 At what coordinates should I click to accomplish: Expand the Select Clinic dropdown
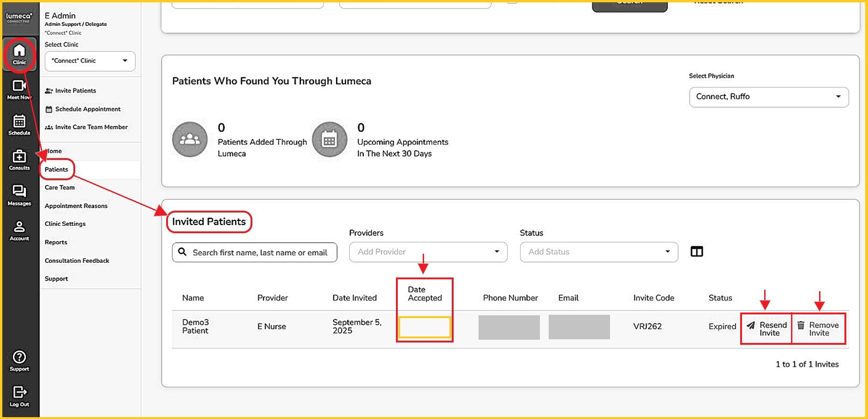click(x=90, y=61)
